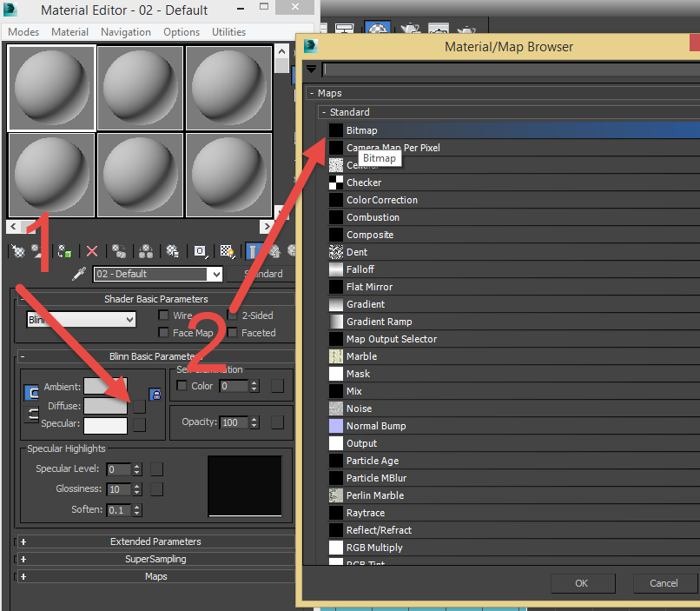The image size is (700, 611).
Task: Collapse the Blinn Basic Parameters rollout
Action: pyautogui.click(x=23, y=356)
